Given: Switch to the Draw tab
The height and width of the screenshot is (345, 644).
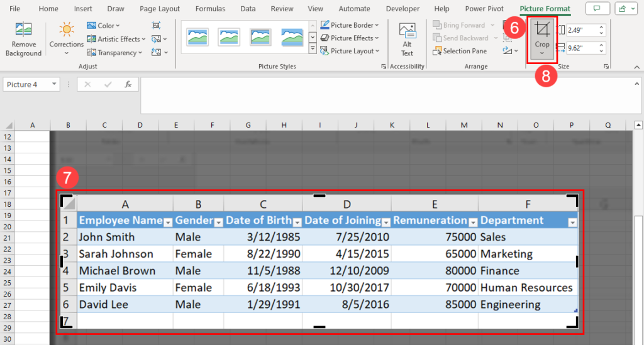Looking at the screenshot, I should pyautogui.click(x=116, y=9).
